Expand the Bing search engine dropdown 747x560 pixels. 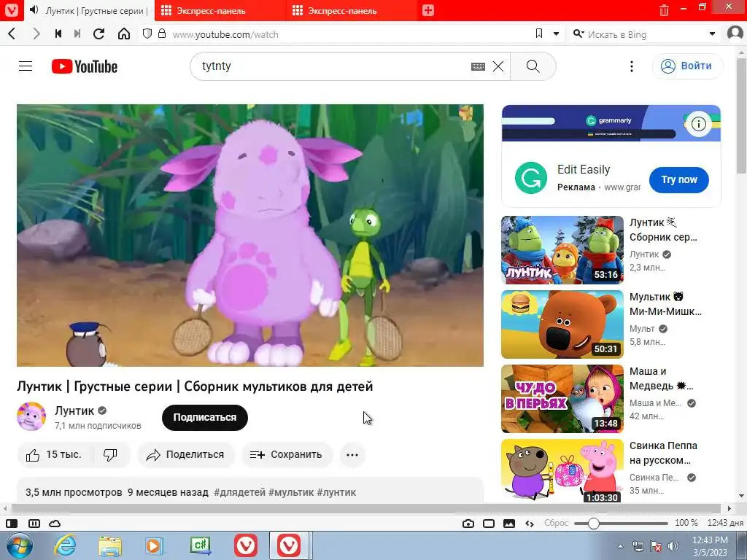[x=712, y=34]
